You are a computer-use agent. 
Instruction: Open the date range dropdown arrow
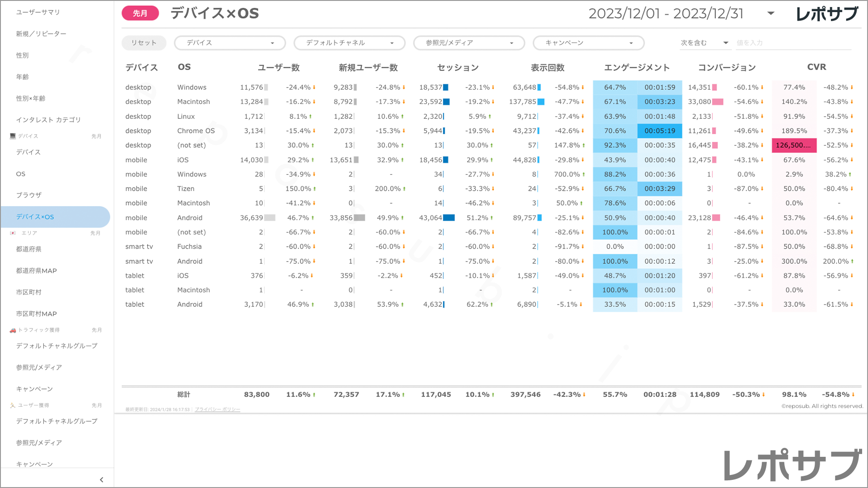click(771, 14)
